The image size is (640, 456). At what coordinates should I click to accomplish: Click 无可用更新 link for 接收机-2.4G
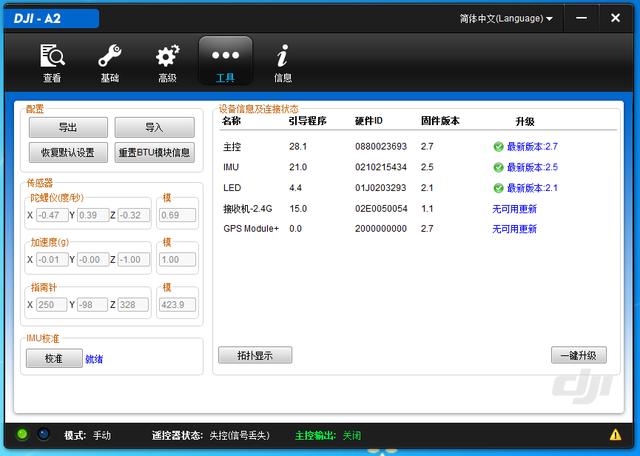point(514,209)
